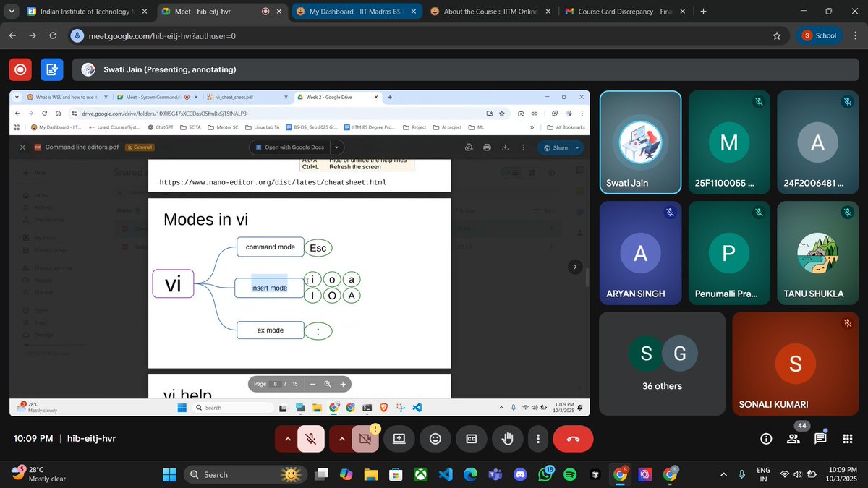The width and height of the screenshot is (868, 488).
Task: Unmute the microphone in Google Meet
Action: (311, 439)
